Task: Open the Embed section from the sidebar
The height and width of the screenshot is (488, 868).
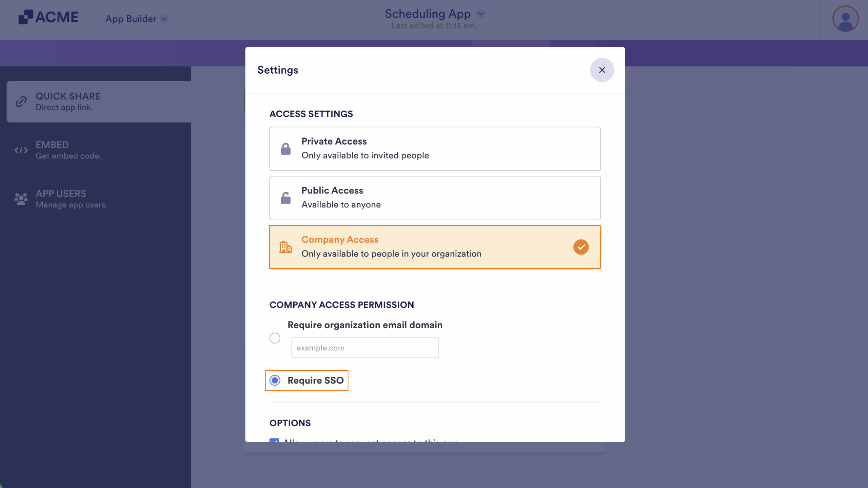Action: pos(68,150)
